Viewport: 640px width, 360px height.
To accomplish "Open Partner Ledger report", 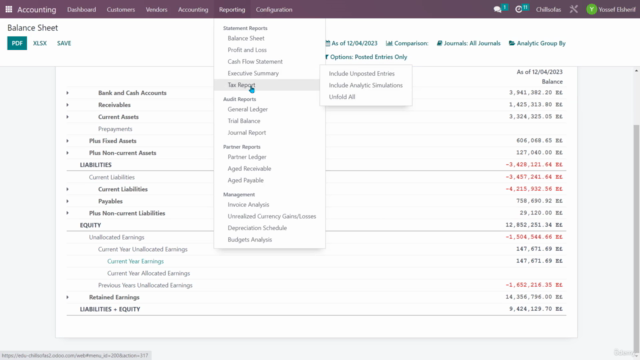I will pyautogui.click(x=247, y=157).
